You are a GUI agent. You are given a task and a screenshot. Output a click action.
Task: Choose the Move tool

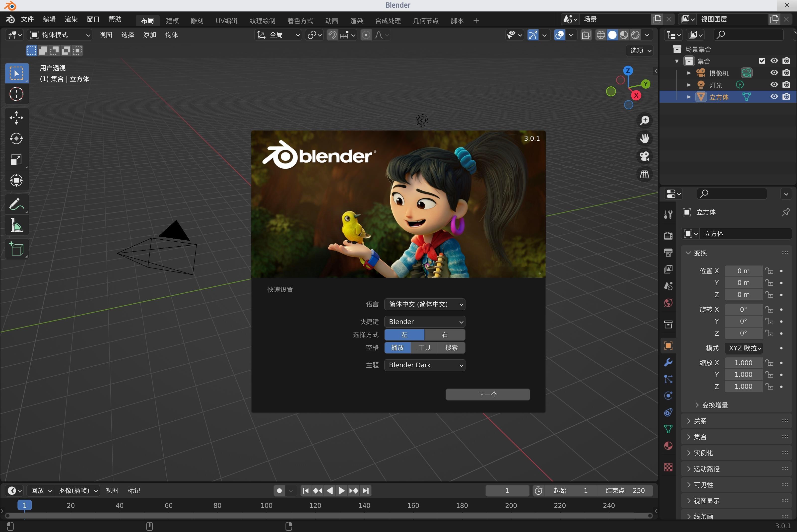(17, 118)
